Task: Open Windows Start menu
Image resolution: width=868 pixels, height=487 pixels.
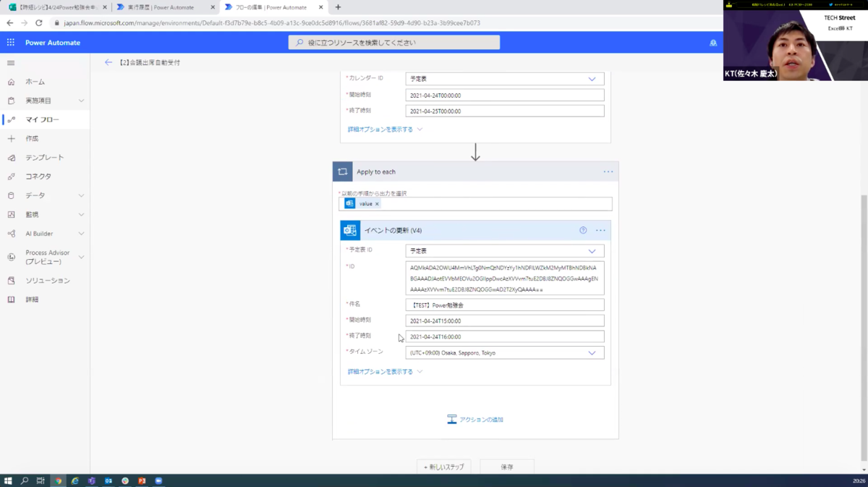Action: 8,480
